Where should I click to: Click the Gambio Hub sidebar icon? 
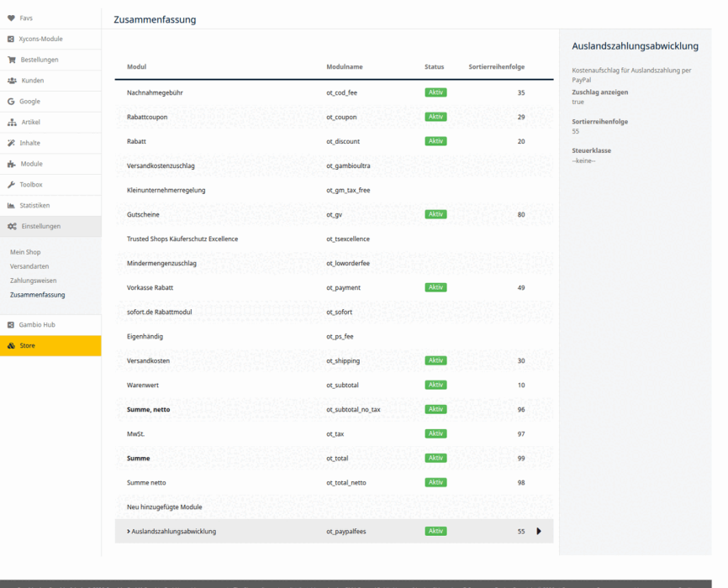click(11, 325)
